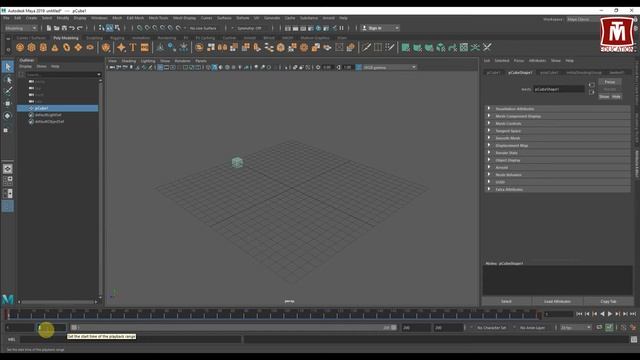Click the green checker UV shelf icon

pyautogui.click(x=464, y=48)
